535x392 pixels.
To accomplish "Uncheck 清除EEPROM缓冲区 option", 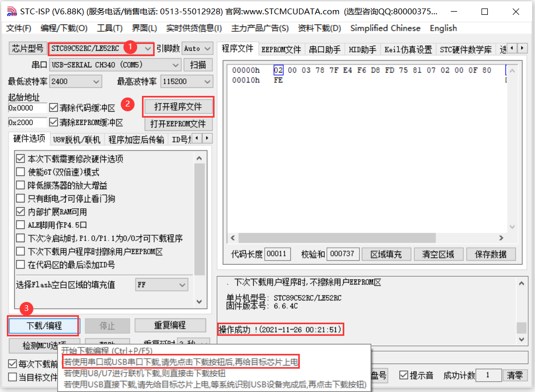I will [54, 122].
